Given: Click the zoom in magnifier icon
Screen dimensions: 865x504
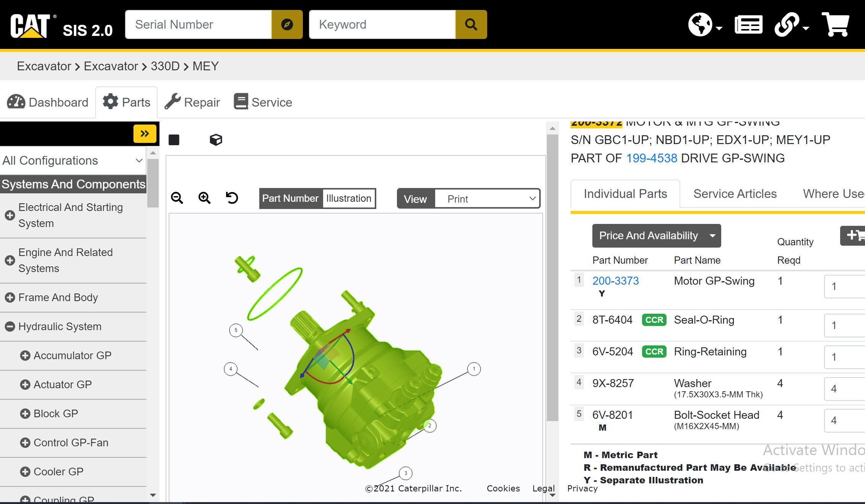Looking at the screenshot, I should click(x=205, y=198).
